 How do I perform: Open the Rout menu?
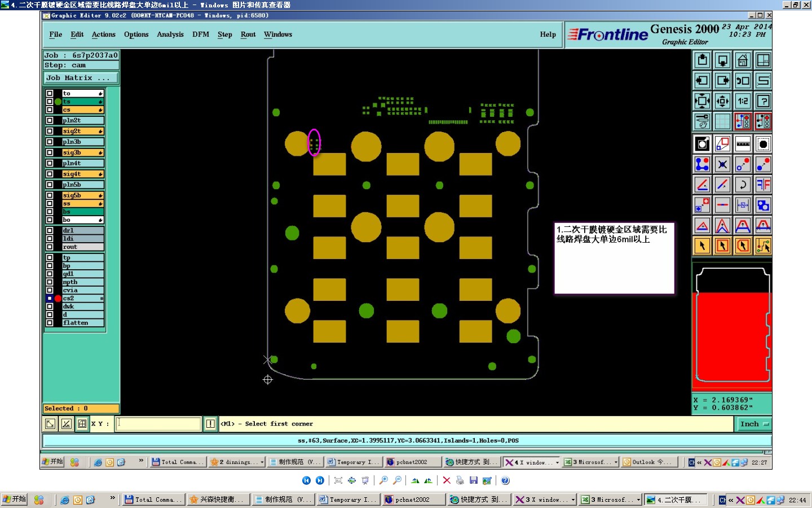248,34
